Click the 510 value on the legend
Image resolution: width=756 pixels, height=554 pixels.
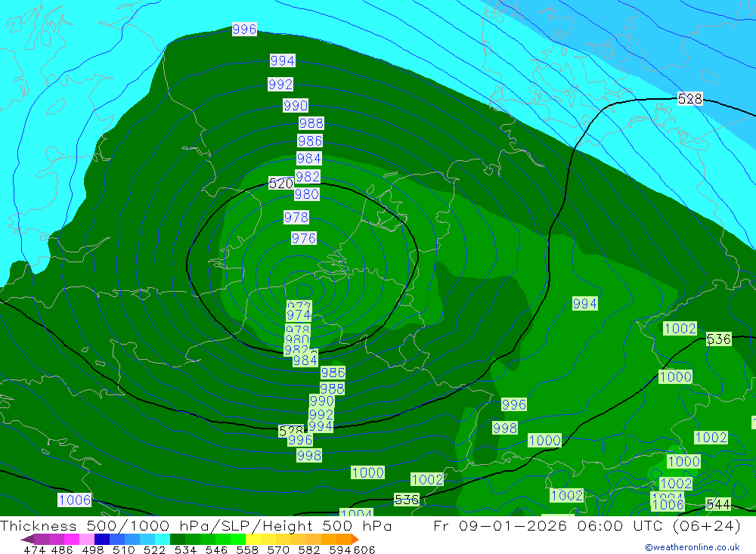tap(124, 549)
